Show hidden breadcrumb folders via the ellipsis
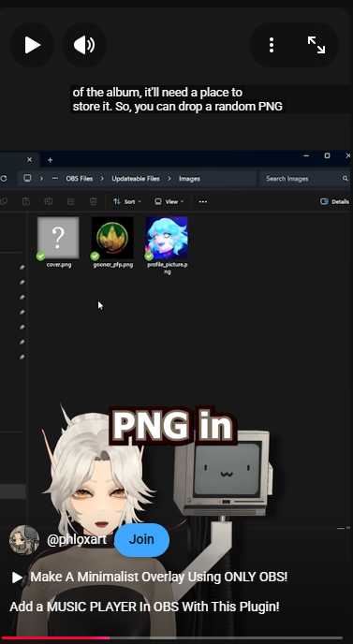Screen dimensions: 353x644 (54, 178)
